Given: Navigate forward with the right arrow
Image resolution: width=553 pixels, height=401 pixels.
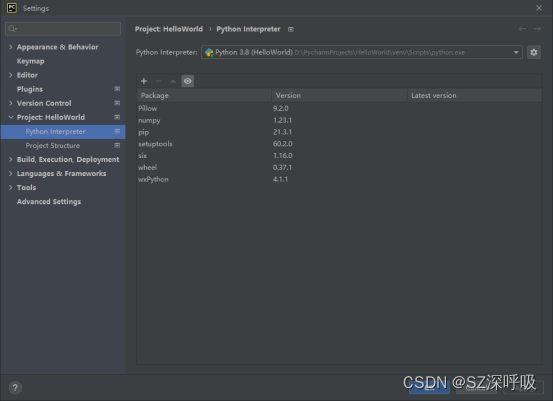Looking at the screenshot, I should [x=537, y=29].
